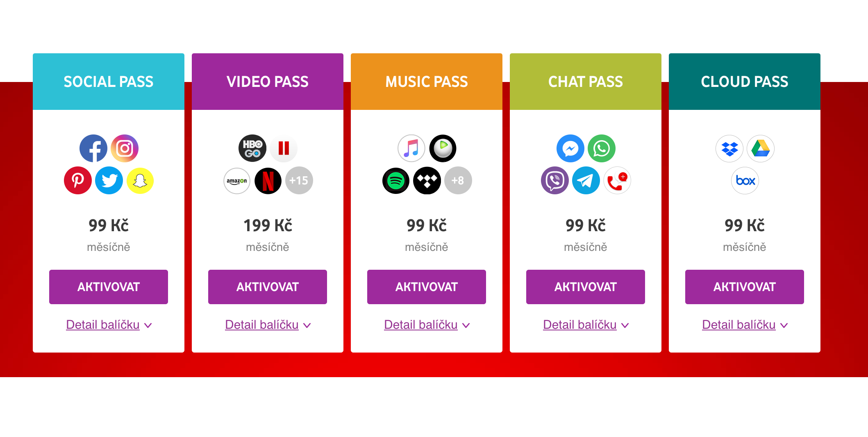Select the Music Pass header

(426, 82)
